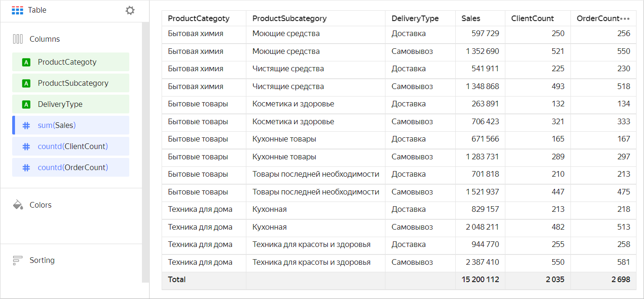Click the DeliveryType column header

pos(415,19)
